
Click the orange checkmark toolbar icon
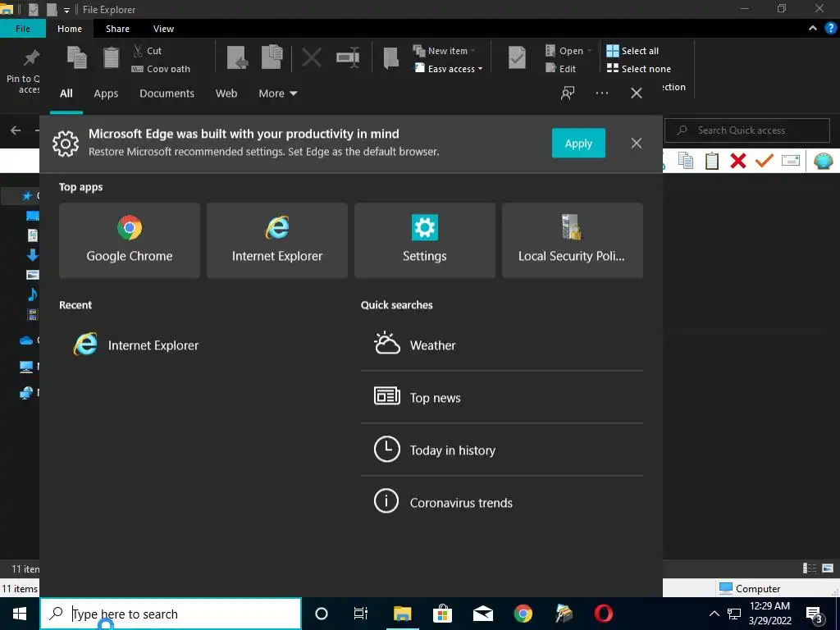pyautogui.click(x=765, y=160)
